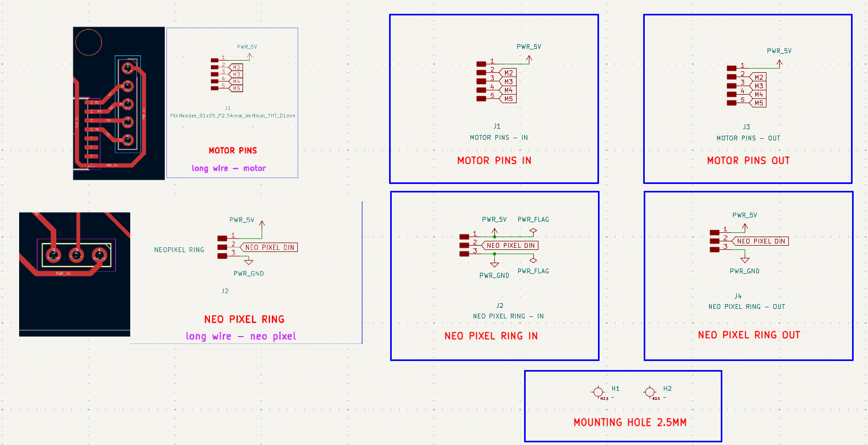Select the M5 label in MOTOR PINS OUT
The width and height of the screenshot is (868, 445).
[x=759, y=103]
